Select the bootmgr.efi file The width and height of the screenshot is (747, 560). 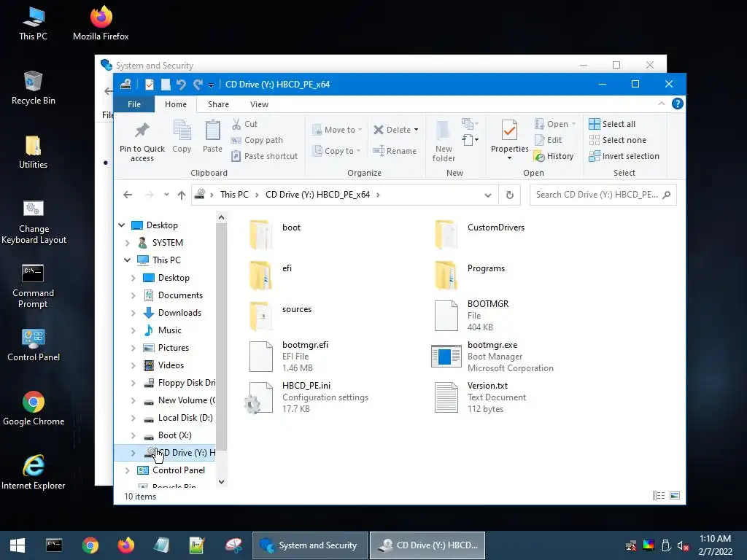coord(288,357)
